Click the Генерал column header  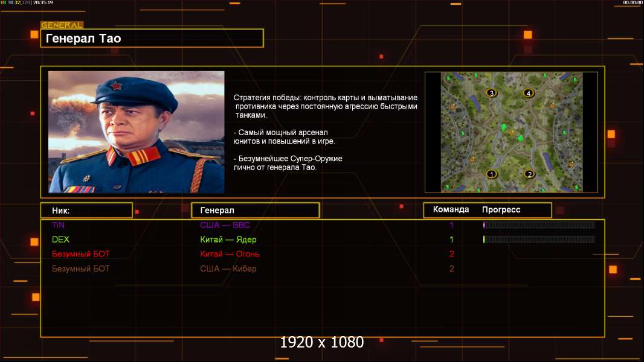pos(256,211)
